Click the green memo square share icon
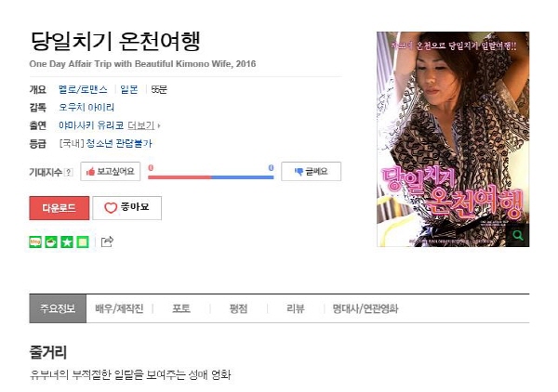Screen dimensions: 558x392 (x=83, y=242)
